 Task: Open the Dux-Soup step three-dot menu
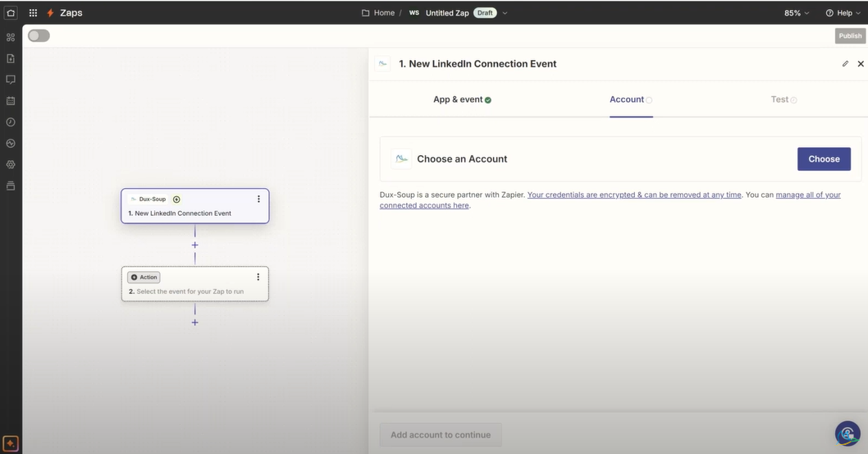[x=258, y=199]
